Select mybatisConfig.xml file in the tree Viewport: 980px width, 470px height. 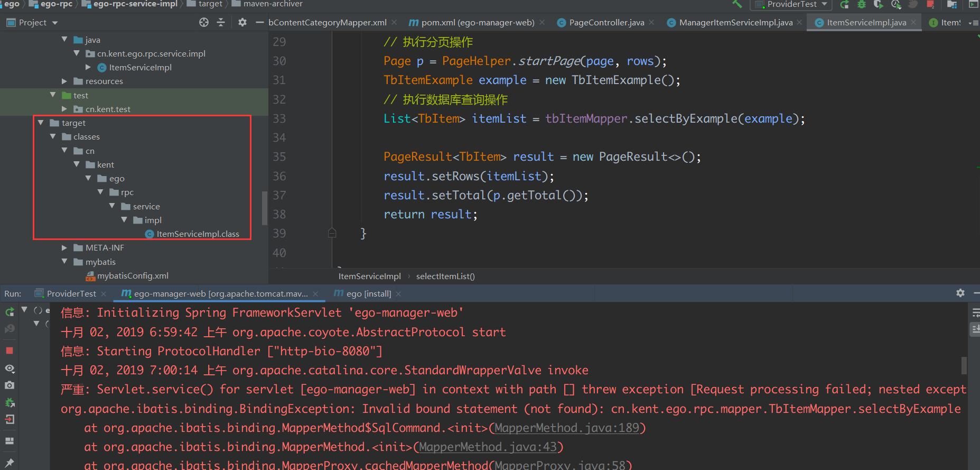127,275
